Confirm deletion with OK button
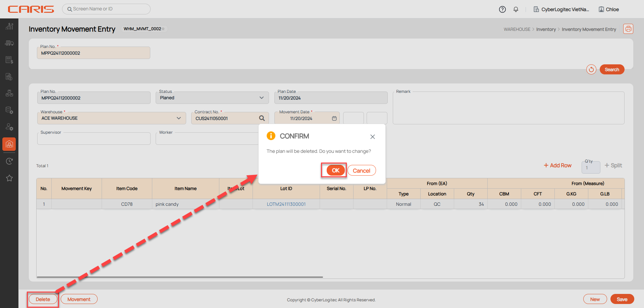 click(x=335, y=170)
